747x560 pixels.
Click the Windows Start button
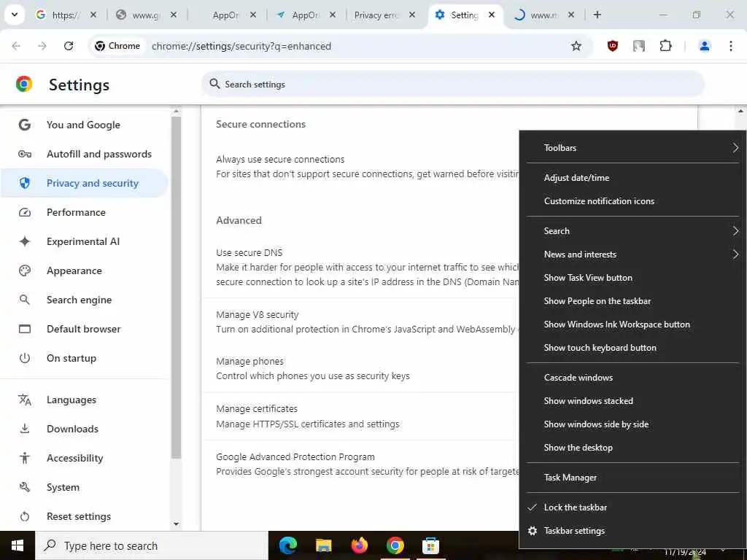tap(18, 545)
